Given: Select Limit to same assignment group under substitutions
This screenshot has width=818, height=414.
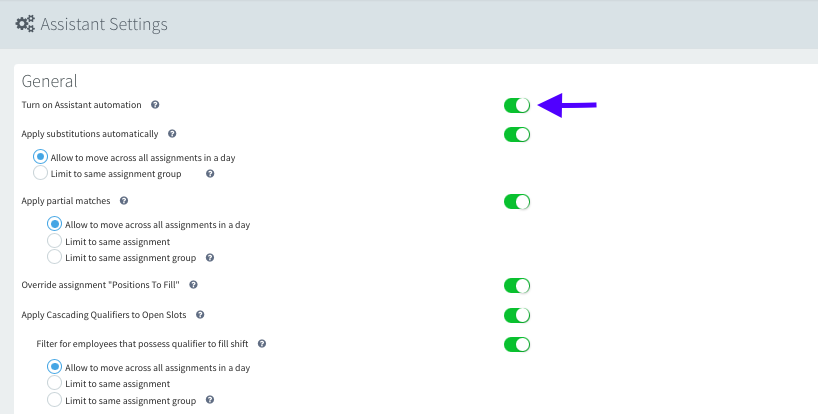Looking at the screenshot, I should (x=40, y=173).
